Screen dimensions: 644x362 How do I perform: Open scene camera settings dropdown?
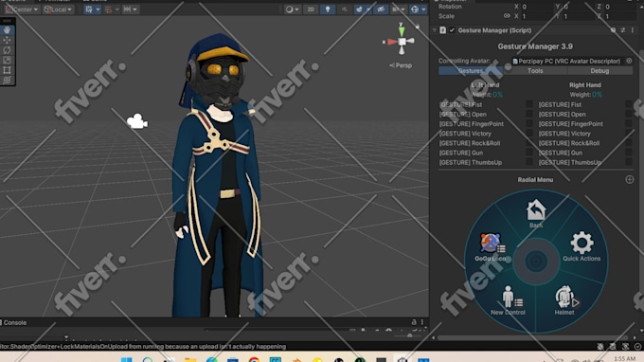(x=398, y=9)
